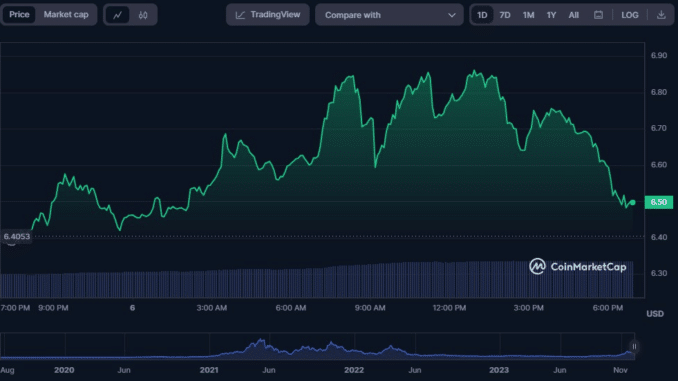Click the TradingView chart icon button
The height and width of the screenshot is (381, 678).
(268, 15)
